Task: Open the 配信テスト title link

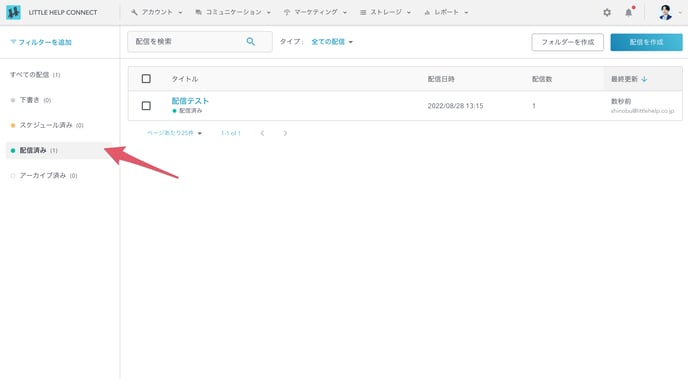Action: pyautogui.click(x=190, y=101)
